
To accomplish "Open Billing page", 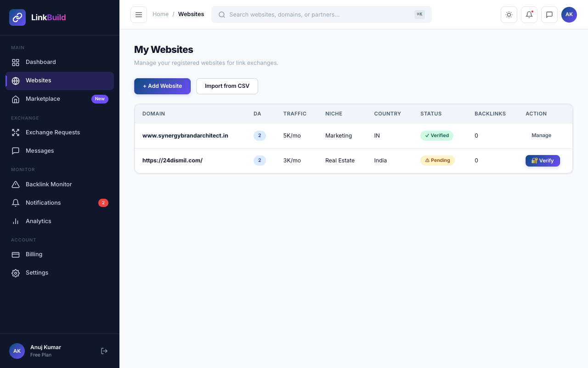I will tap(60, 254).
